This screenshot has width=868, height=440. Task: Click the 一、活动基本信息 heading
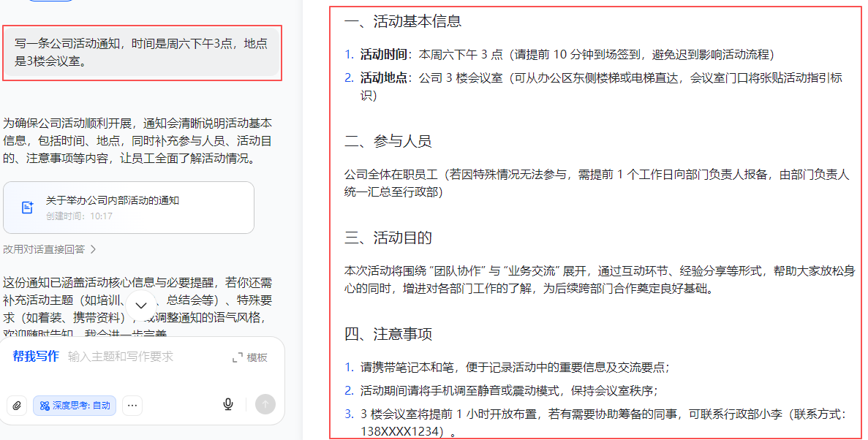402,21
